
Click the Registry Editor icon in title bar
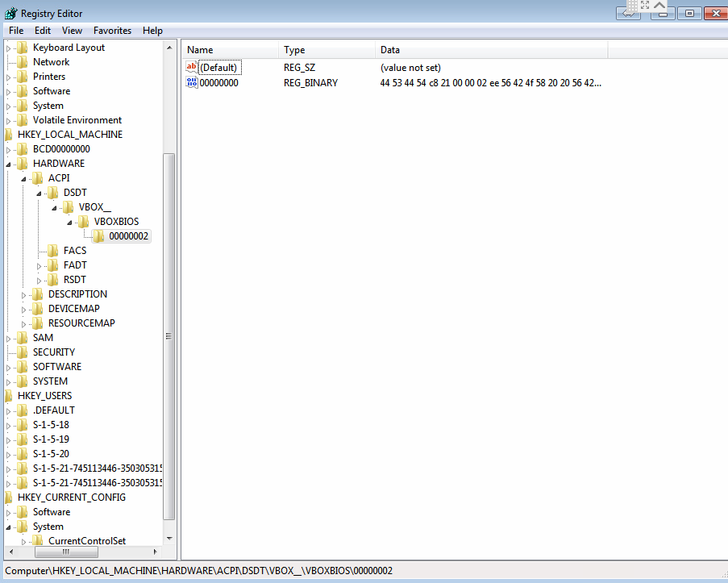10,13
